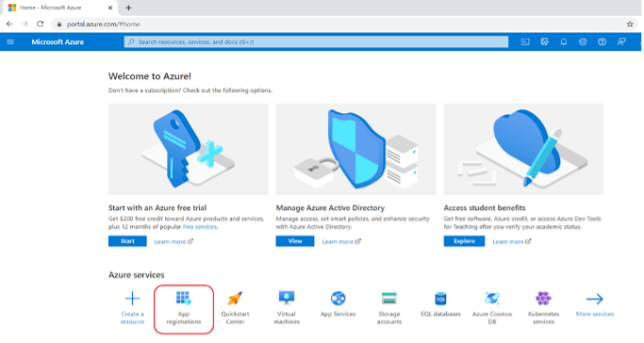This screenshot has height=343, width=644.
Task: Open App registrations service
Action: [x=184, y=308]
